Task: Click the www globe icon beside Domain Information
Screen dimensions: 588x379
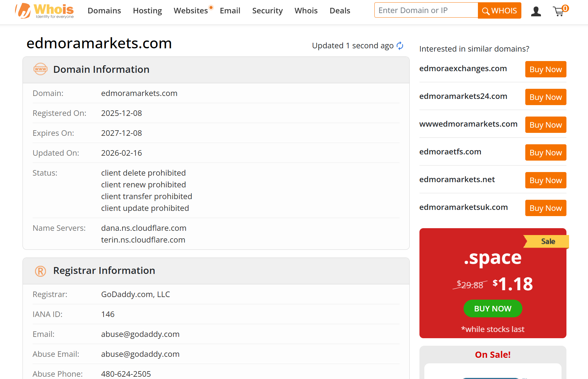Action: [41, 69]
